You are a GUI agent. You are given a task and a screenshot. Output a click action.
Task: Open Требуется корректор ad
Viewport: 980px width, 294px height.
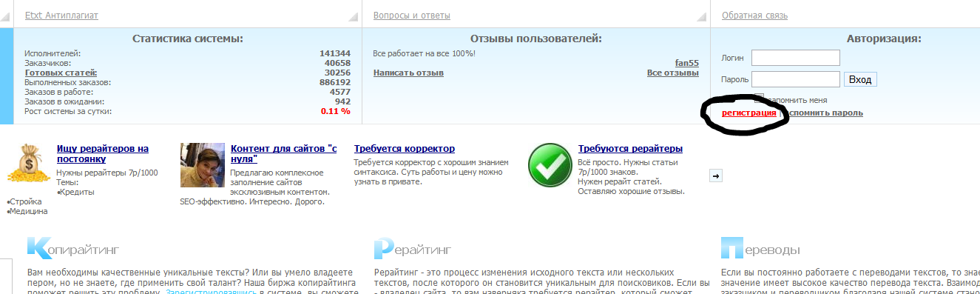405,149
